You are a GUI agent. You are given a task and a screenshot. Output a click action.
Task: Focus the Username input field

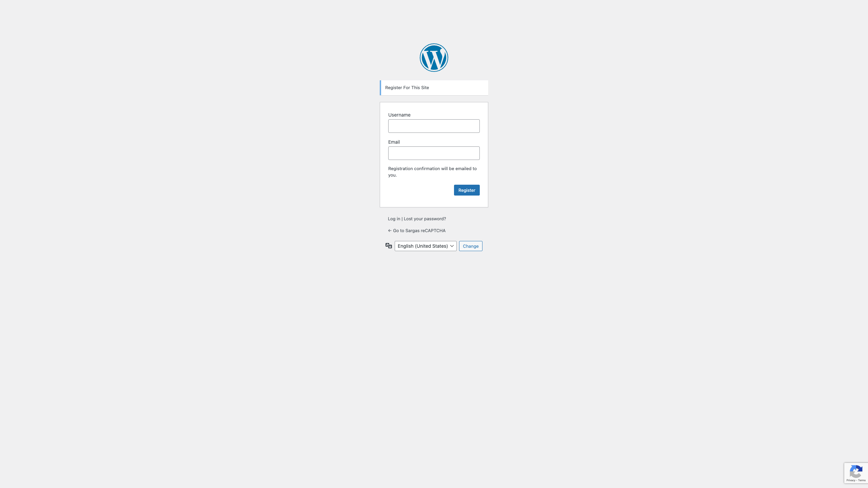(x=434, y=126)
